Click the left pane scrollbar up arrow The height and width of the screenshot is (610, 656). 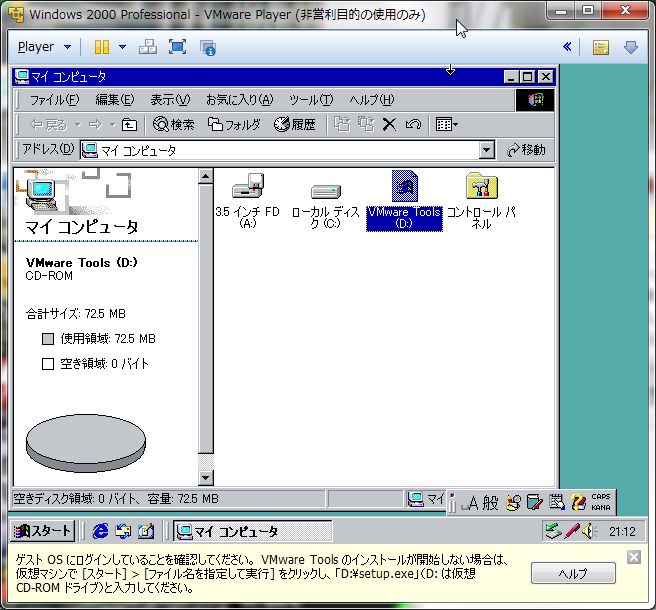click(206, 177)
